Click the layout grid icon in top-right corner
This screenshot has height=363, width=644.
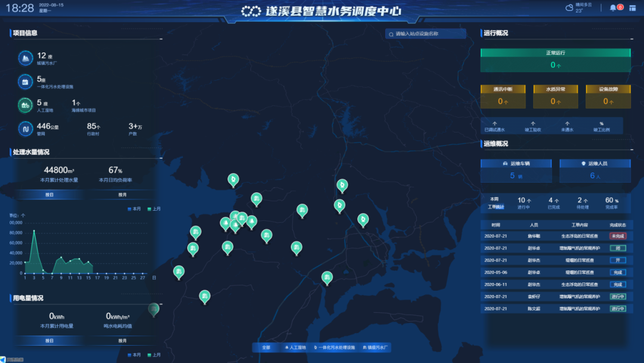[632, 8]
